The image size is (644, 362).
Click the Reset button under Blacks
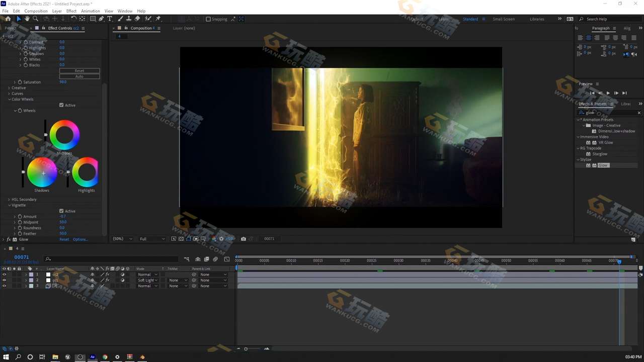click(x=79, y=71)
